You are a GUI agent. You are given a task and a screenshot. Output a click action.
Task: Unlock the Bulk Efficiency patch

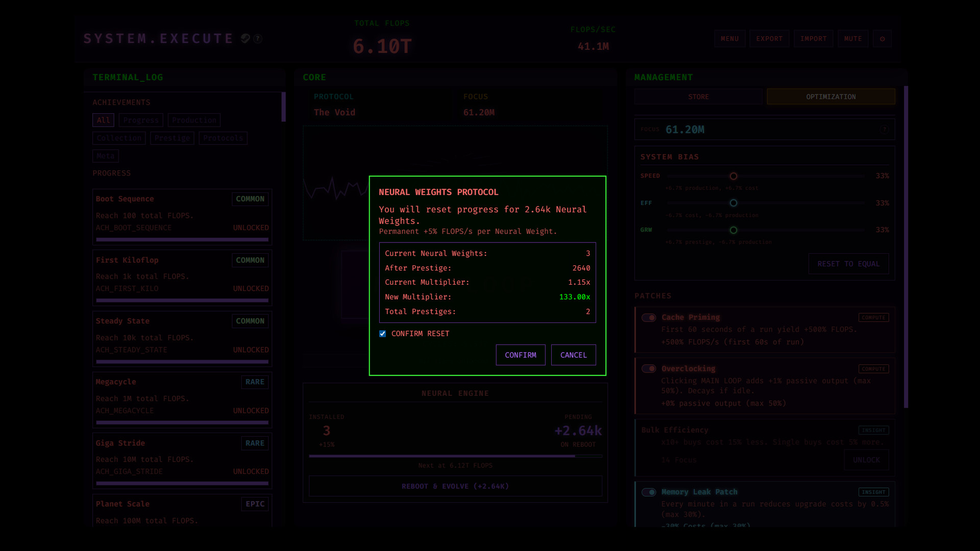[866, 460]
